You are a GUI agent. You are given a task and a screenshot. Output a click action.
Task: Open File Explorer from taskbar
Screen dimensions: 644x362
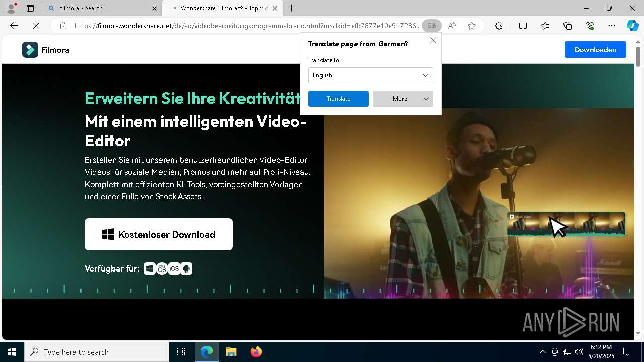click(231, 352)
